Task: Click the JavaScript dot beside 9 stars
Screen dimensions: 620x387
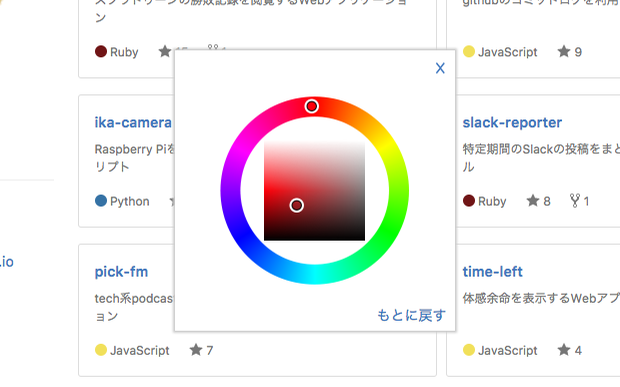Action: [x=469, y=51]
